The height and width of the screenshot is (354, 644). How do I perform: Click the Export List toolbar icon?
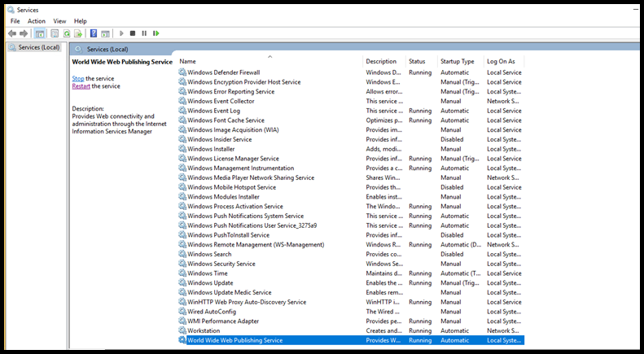[x=78, y=33]
